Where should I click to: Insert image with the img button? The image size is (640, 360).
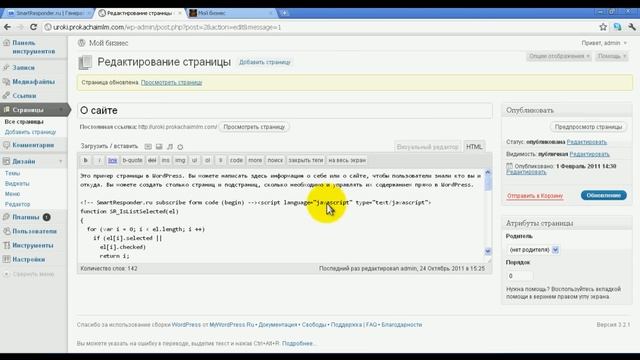click(x=180, y=160)
